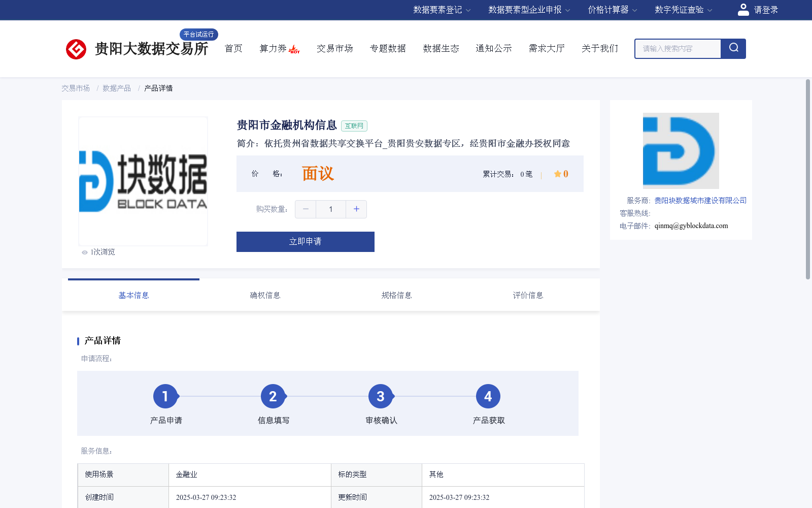Click the 块数据 product image thumbnail
Image resolution: width=812 pixels, height=508 pixels.
pos(143,181)
